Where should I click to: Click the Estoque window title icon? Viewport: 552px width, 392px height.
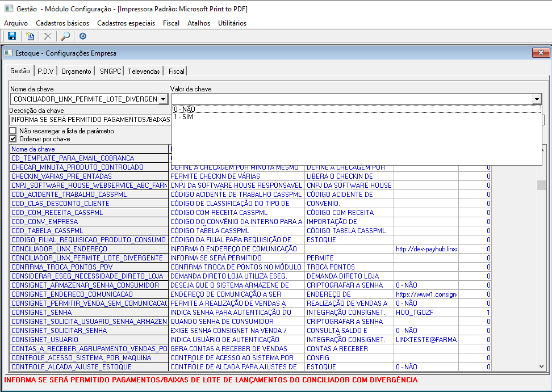pos(8,53)
